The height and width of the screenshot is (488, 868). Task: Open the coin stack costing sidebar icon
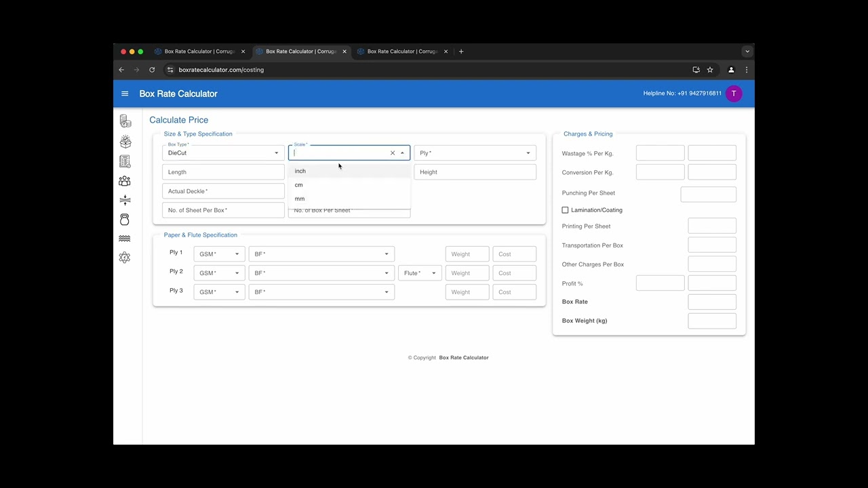coord(125,121)
